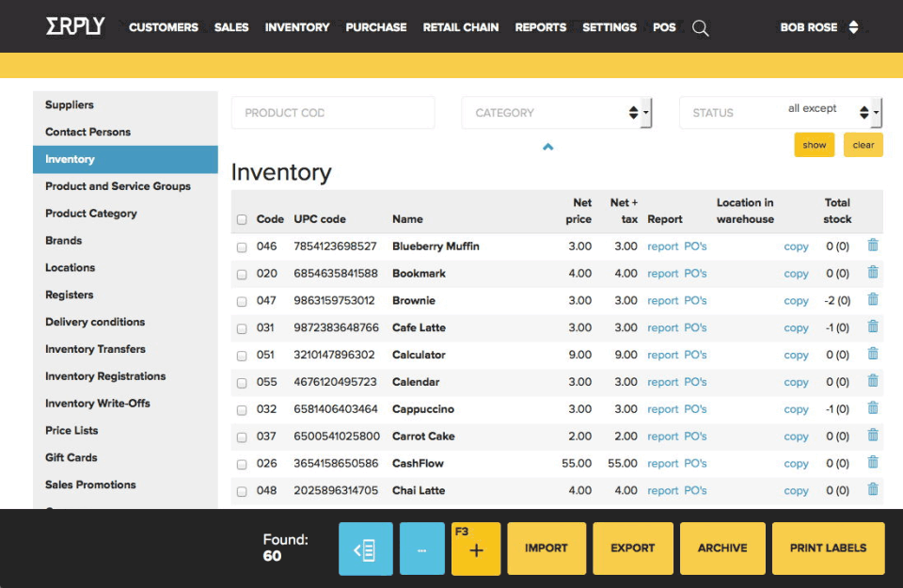Apply filters with the show button
The width and height of the screenshot is (903, 588).
click(814, 144)
